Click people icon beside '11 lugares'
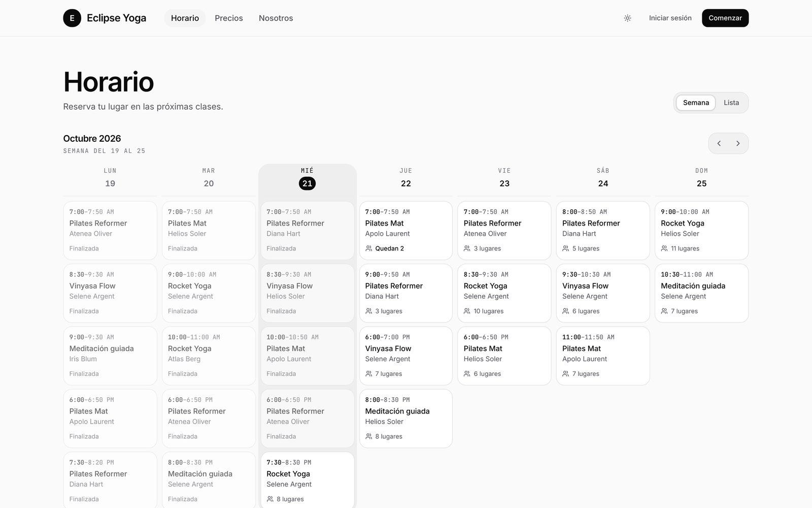Viewport: 812px width, 508px height. 664,248
